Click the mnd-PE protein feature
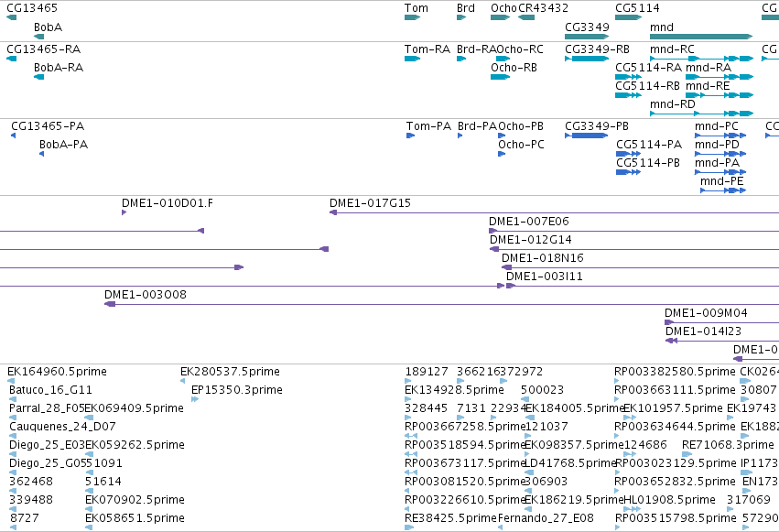 point(723,190)
